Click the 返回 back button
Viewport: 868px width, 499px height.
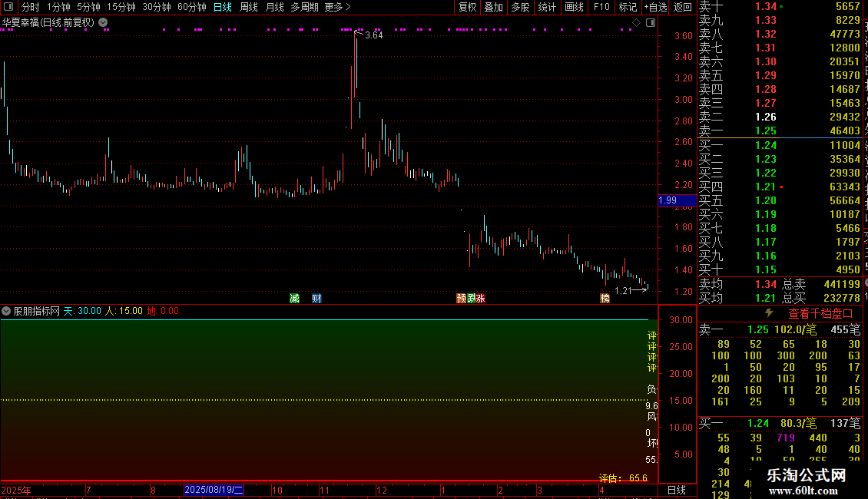pyautogui.click(x=683, y=7)
